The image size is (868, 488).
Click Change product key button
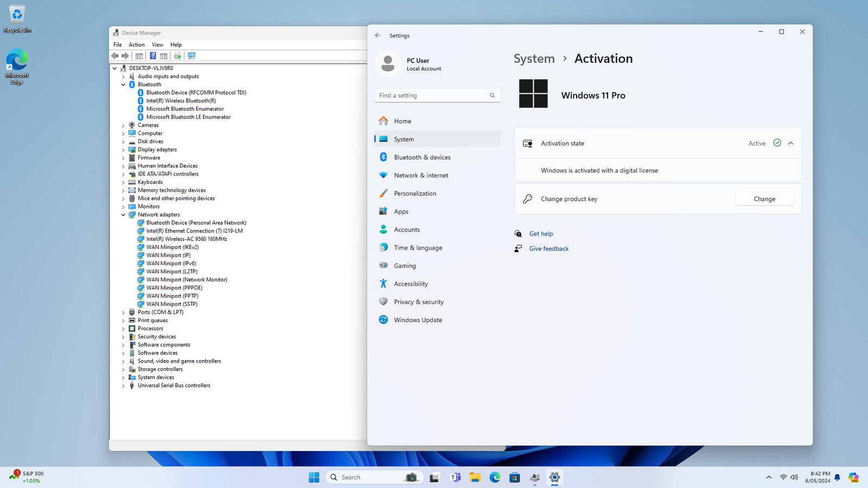pos(764,199)
